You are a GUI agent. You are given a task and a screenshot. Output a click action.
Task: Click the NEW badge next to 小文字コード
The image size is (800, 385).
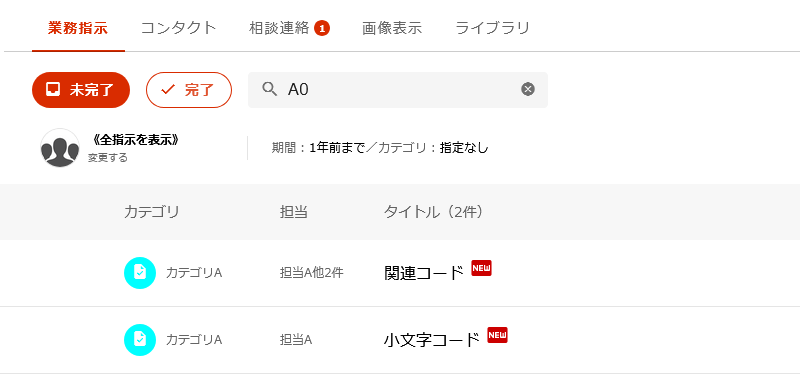click(497, 335)
